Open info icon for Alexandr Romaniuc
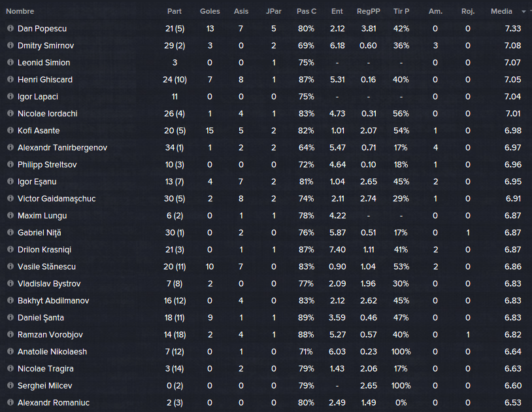The height and width of the screenshot is (412, 532). [10, 402]
